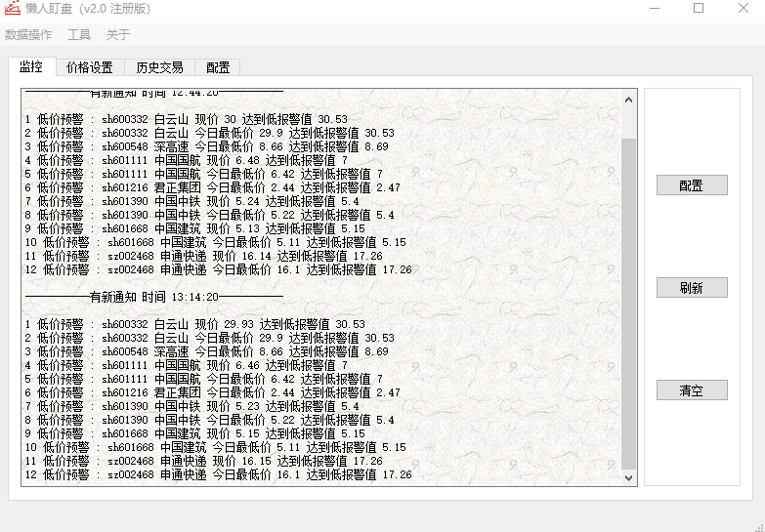
Task: Click the scrollbar up arrow in the log
Action: tap(629, 100)
